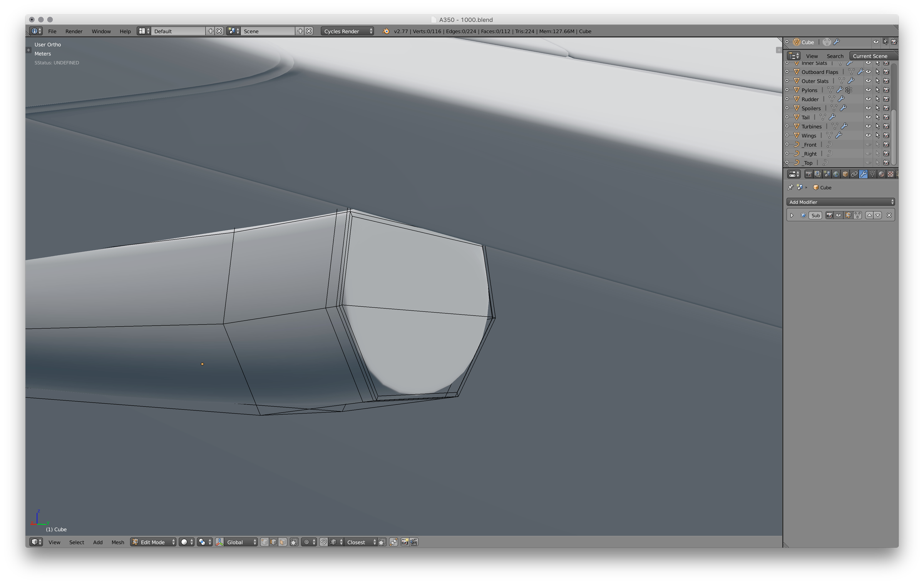Click the OpenGL render clapperboard icon
924x584 pixels.
tap(414, 542)
